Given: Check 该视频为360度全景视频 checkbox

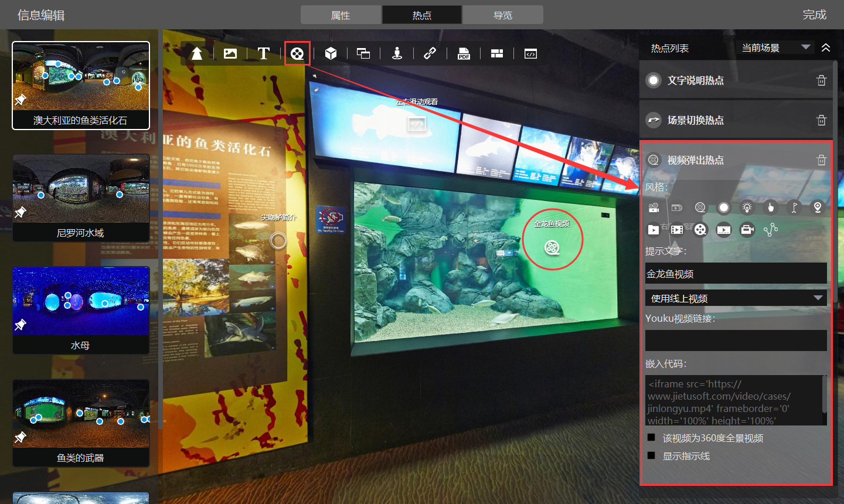Looking at the screenshot, I should coord(651,438).
